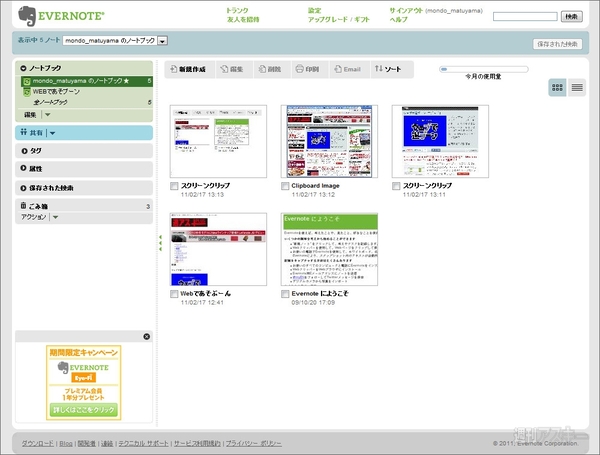The image size is (600, 455).
Task: Click the 共有 sharing people icon
Action: [24, 132]
